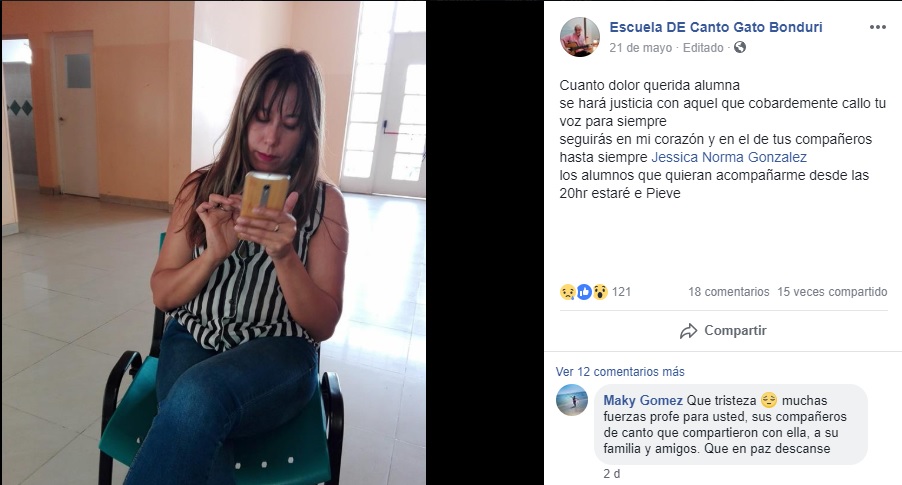Open Maky Gomez's avatar picture
Viewport: 902px width, 485px height.
click(x=572, y=400)
